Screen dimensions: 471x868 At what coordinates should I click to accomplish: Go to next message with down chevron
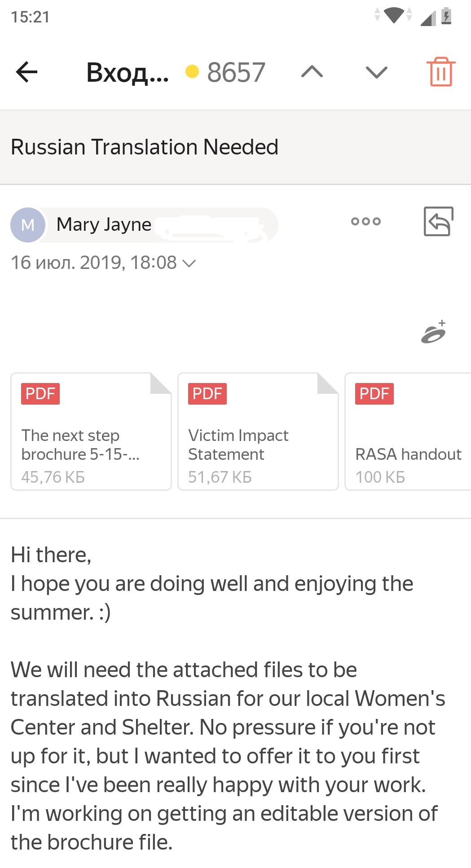(x=376, y=72)
